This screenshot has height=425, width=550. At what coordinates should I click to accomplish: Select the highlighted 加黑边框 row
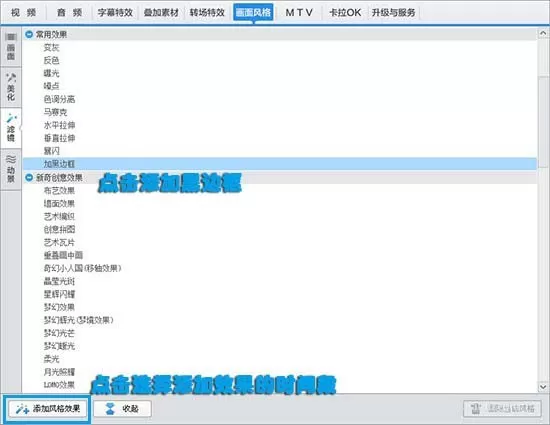[280, 164]
